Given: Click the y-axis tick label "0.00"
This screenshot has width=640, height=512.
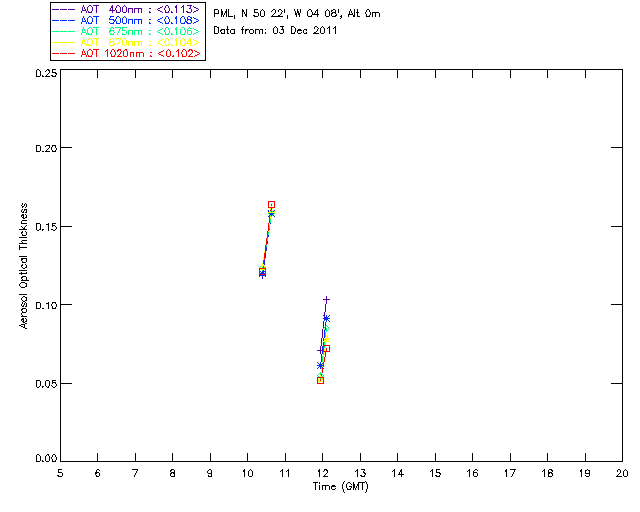Looking at the screenshot, I should click(x=46, y=459).
